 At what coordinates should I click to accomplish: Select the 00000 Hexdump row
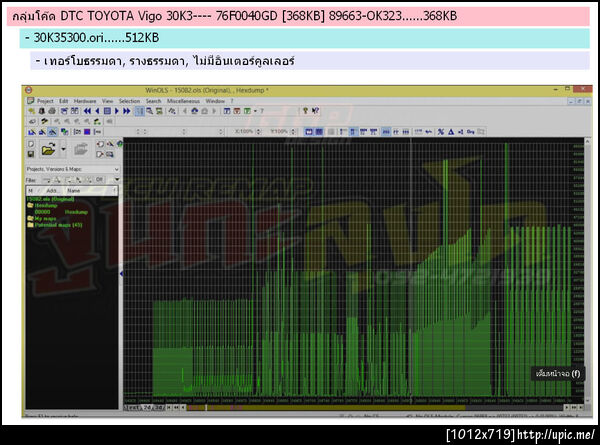point(61,212)
